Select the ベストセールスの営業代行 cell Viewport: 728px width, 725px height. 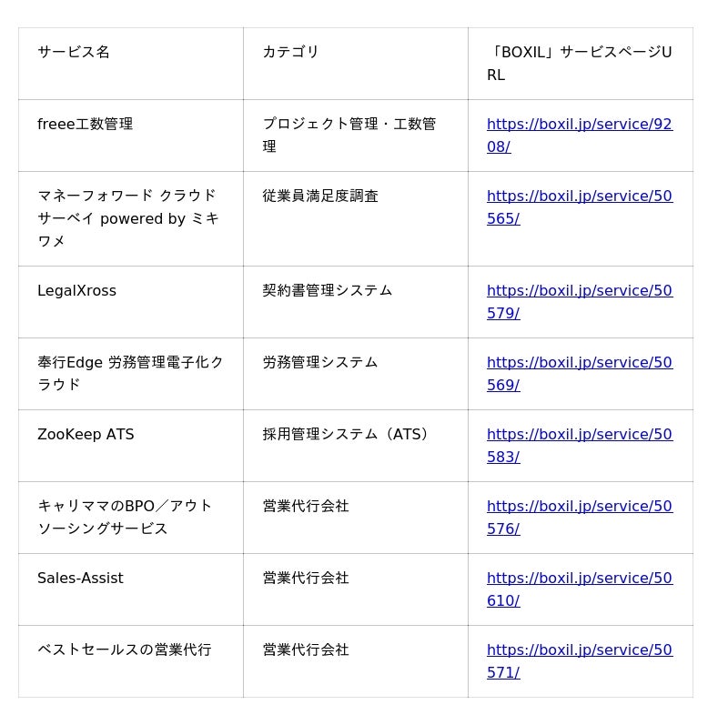(124, 650)
